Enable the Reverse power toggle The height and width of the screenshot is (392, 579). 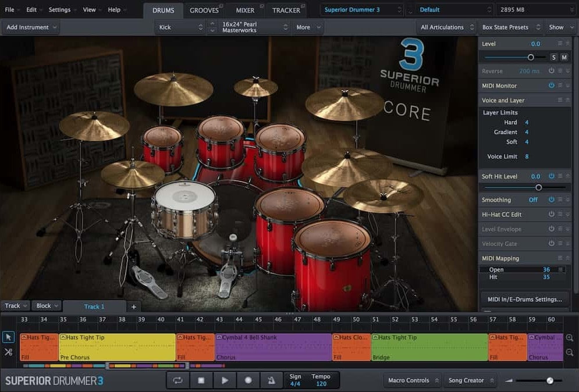tap(551, 71)
